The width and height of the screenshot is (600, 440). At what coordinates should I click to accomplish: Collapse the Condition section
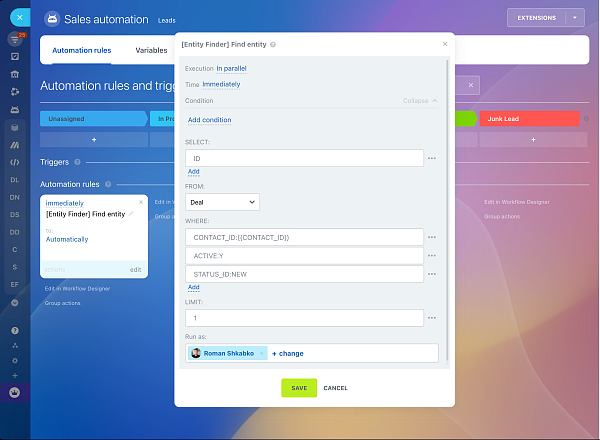tap(420, 101)
